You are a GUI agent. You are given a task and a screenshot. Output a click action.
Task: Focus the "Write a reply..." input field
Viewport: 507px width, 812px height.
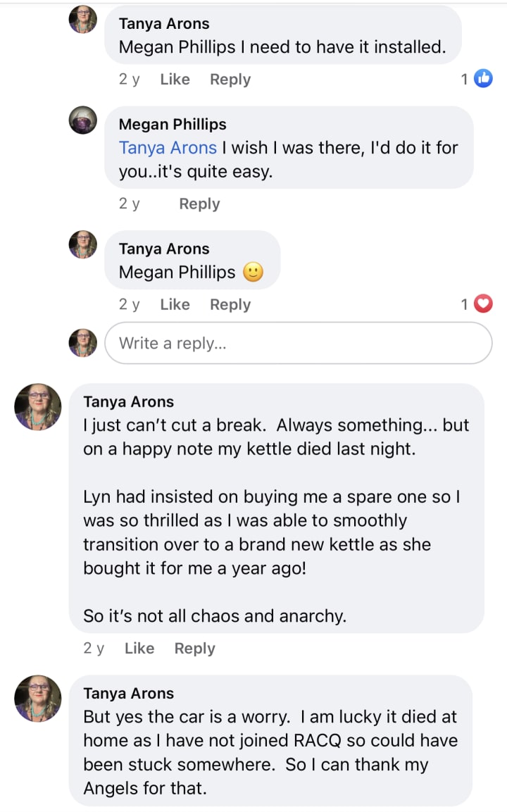tap(298, 344)
